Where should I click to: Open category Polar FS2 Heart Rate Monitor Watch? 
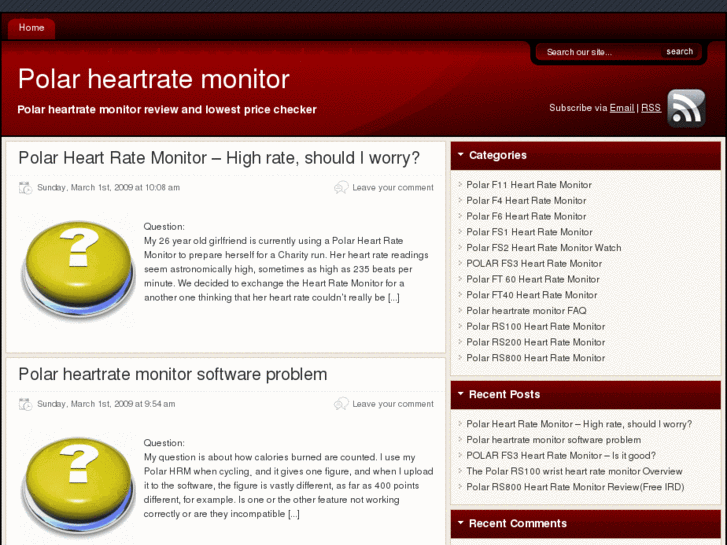click(544, 248)
